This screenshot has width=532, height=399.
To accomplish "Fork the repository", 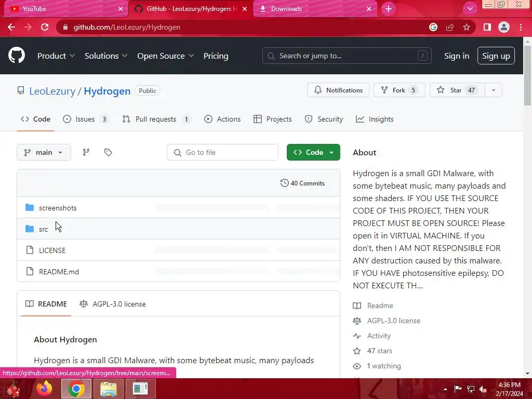I will click(x=399, y=90).
